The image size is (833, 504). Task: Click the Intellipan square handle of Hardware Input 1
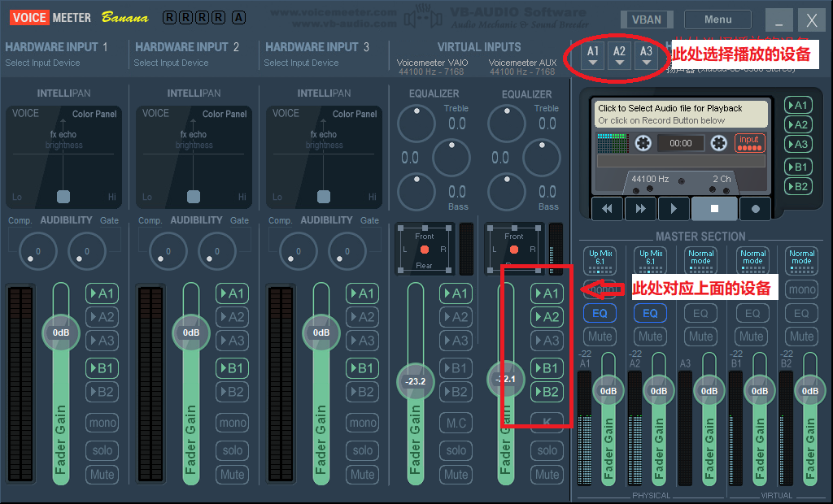tap(63, 197)
